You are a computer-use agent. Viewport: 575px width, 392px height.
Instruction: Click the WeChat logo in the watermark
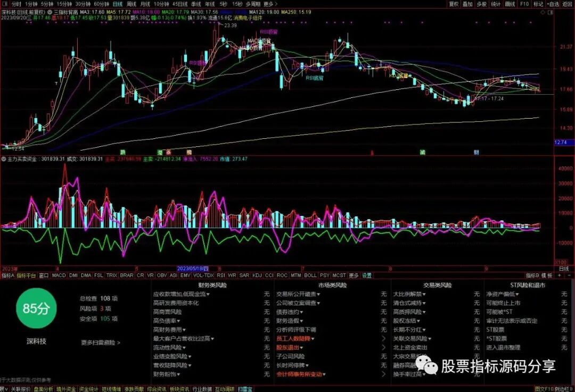(x=426, y=365)
